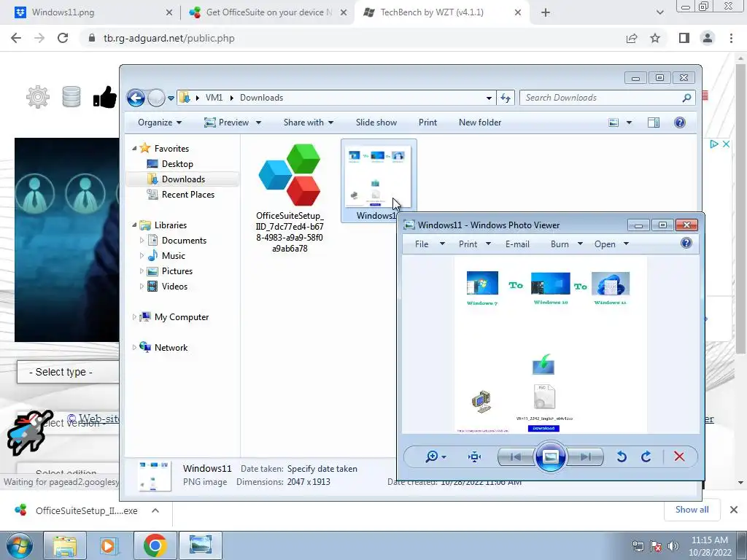
Task: Open the Explorer help icon
Action: click(680, 122)
